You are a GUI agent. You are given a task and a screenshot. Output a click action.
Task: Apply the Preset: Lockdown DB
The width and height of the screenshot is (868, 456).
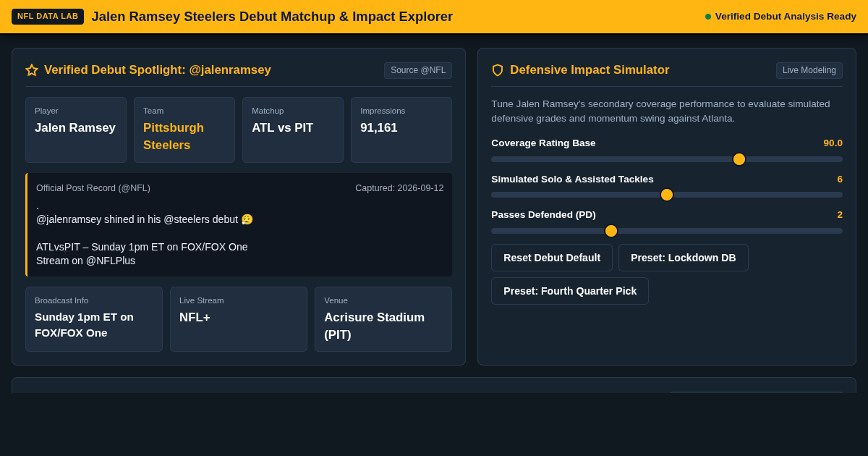pos(684,258)
